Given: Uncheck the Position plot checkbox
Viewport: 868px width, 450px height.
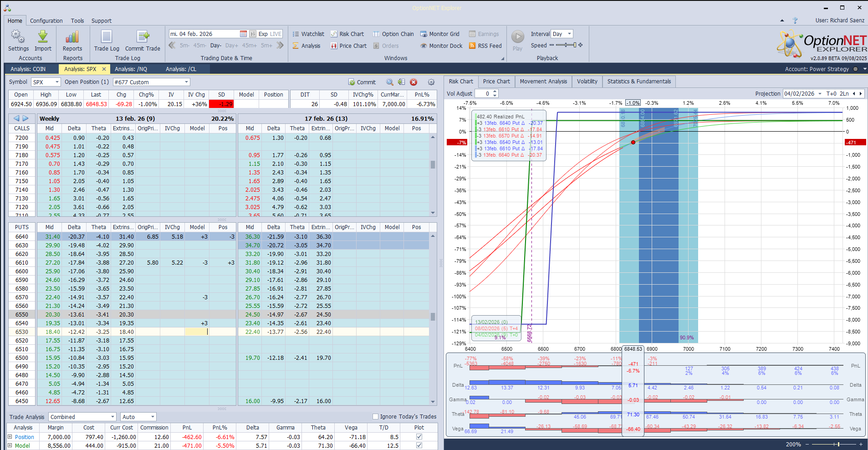Looking at the screenshot, I should [419, 437].
